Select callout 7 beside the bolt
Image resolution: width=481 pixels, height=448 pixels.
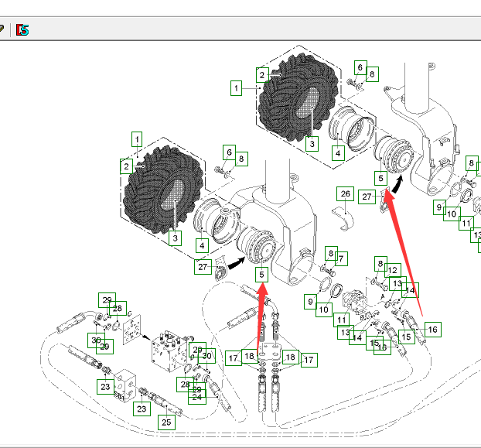tap(341, 258)
